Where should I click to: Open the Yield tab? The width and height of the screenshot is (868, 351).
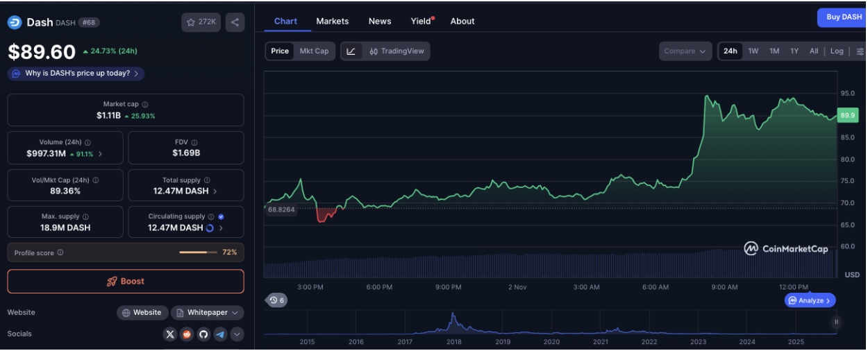pyautogui.click(x=422, y=22)
